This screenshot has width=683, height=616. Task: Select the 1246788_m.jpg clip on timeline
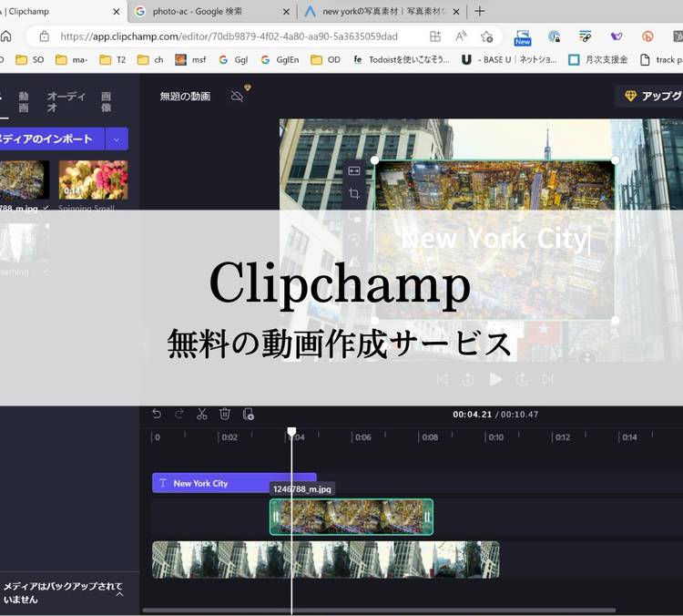[352, 517]
